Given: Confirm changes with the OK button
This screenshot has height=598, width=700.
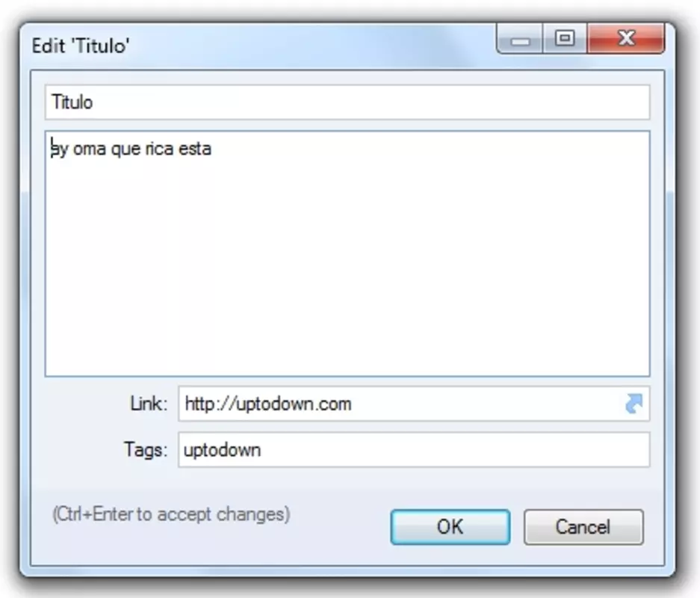Looking at the screenshot, I should click(x=450, y=527).
